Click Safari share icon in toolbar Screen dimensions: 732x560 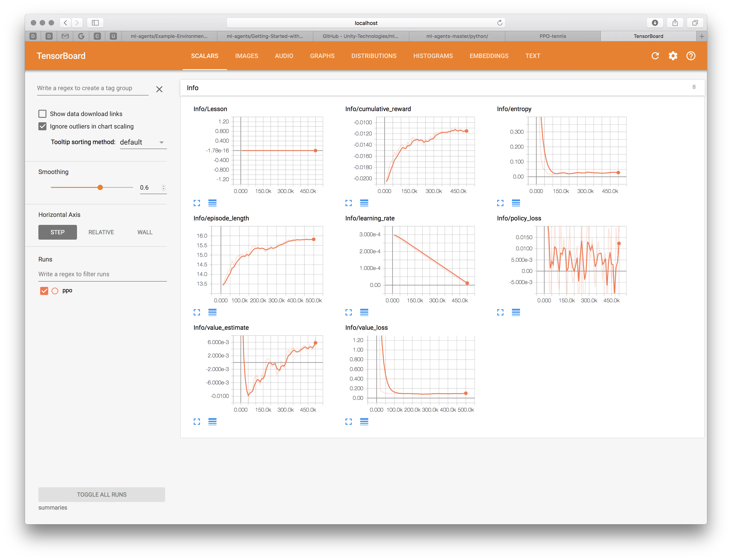[675, 23]
